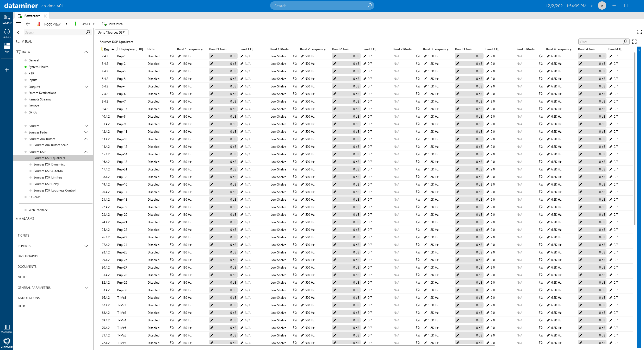This screenshot has height=350, width=644.
Task: Open the Community icon
Action: tap(7, 343)
